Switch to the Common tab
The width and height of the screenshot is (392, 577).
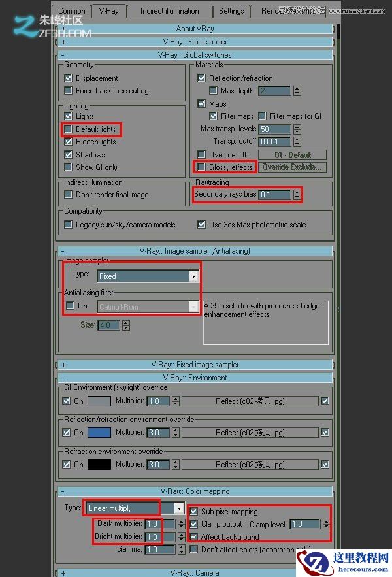click(71, 11)
